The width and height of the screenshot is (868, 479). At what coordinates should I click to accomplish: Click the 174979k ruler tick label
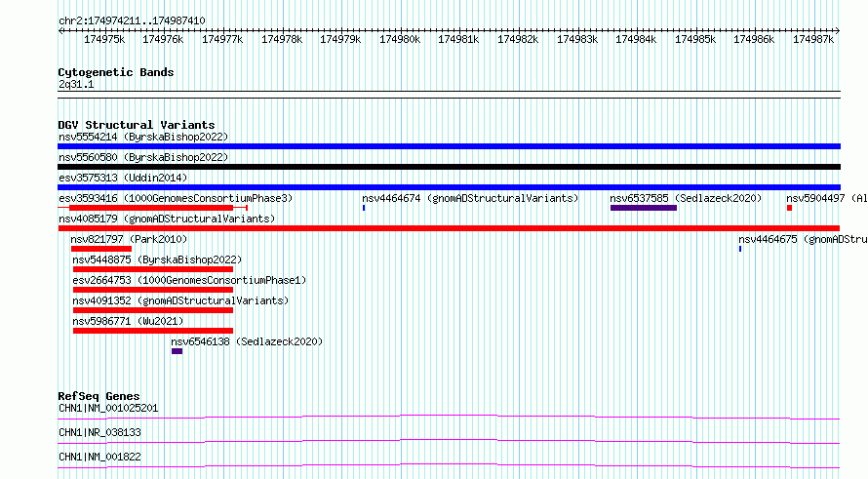pyautogui.click(x=340, y=39)
